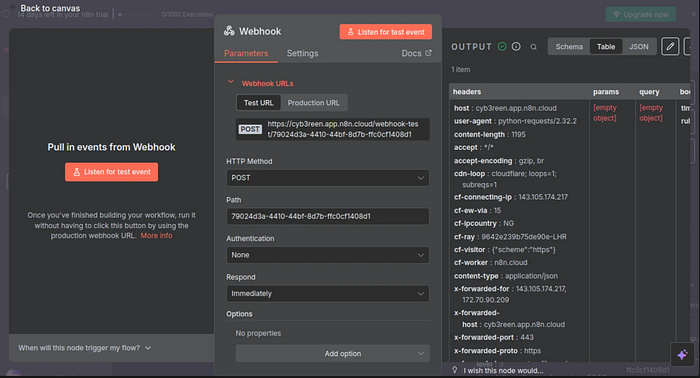Click Listen for test event in header

click(x=386, y=32)
